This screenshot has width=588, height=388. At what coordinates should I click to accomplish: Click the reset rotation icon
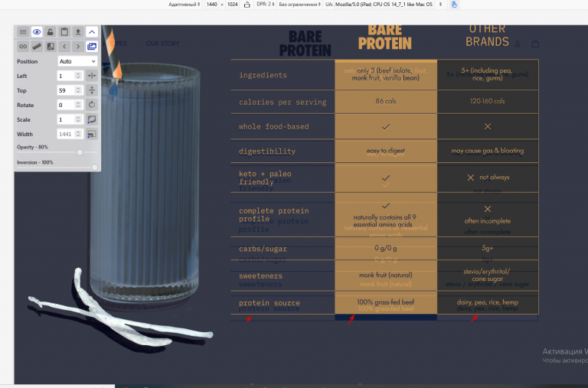coord(92,105)
